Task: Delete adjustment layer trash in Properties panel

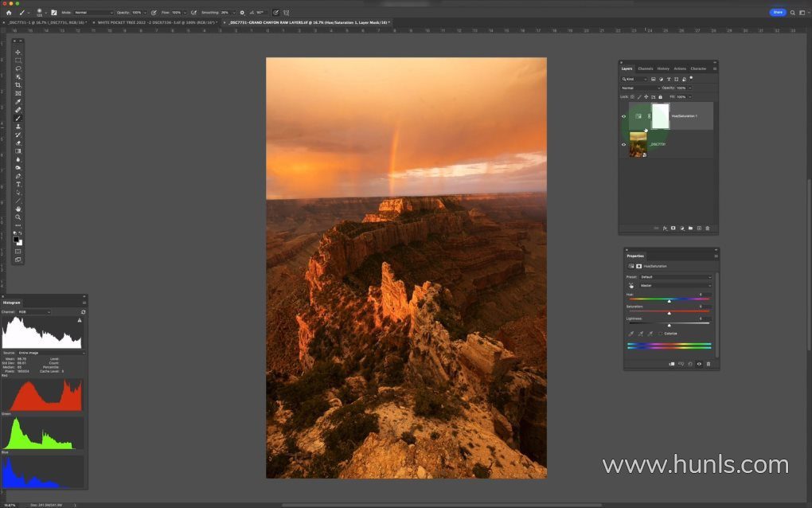Action: click(x=709, y=364)
